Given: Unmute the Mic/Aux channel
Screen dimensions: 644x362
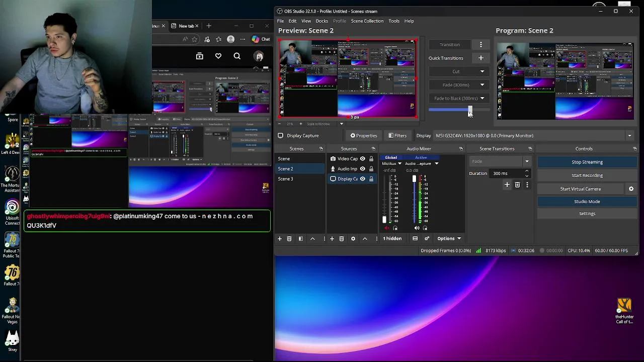Looking at the screenshot, I should (386, 228).
